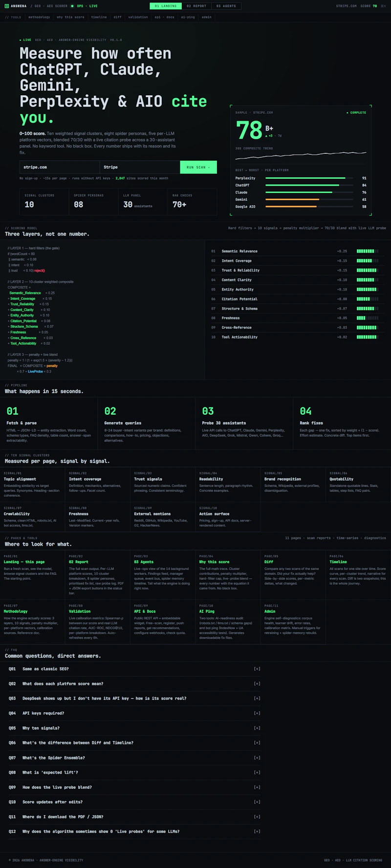Open the 02 Report page card
Viewport: 391px width, 868px height.
coord(98,575)
